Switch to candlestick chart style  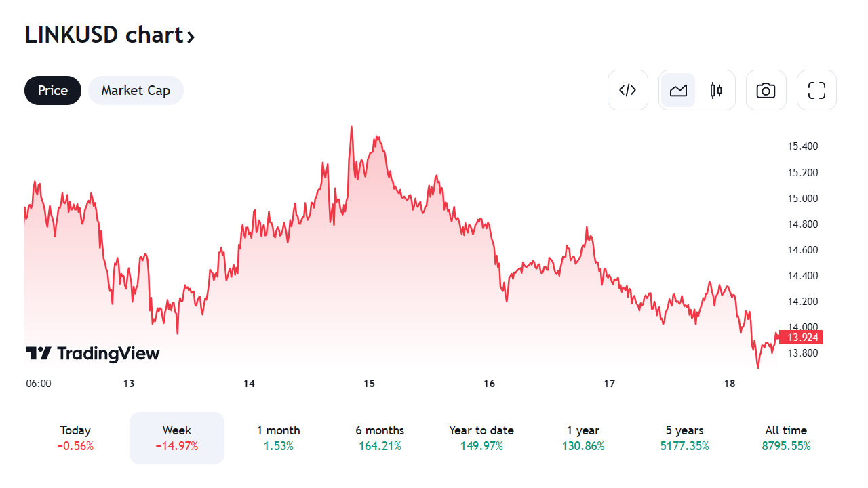click(x=716, y=90)
